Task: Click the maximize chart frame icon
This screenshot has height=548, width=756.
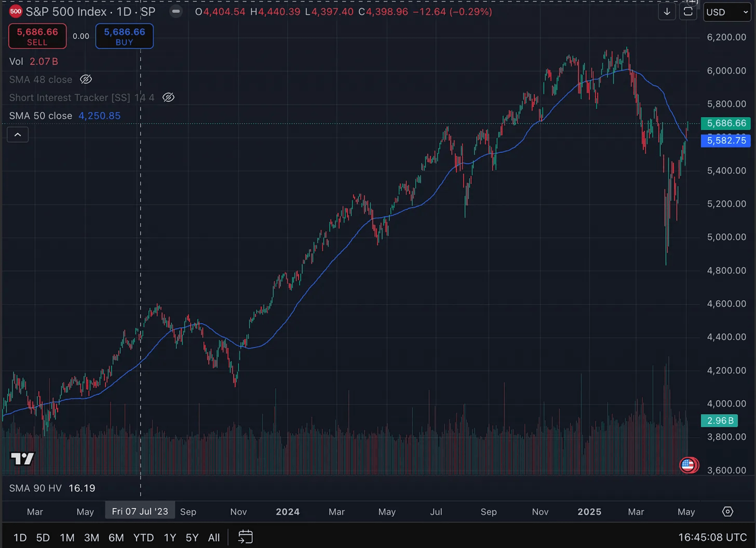Action: tap(688, 12)
